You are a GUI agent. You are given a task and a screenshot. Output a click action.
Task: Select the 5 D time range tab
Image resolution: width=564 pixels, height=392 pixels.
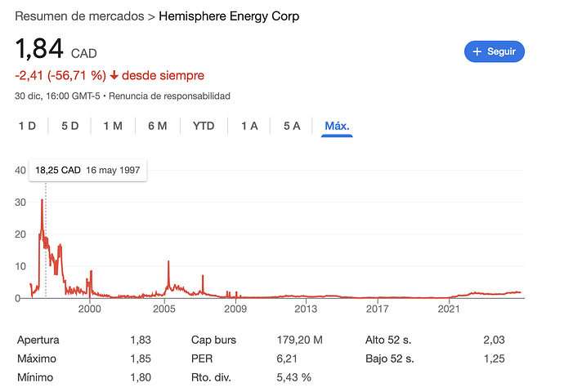point(69,126)
